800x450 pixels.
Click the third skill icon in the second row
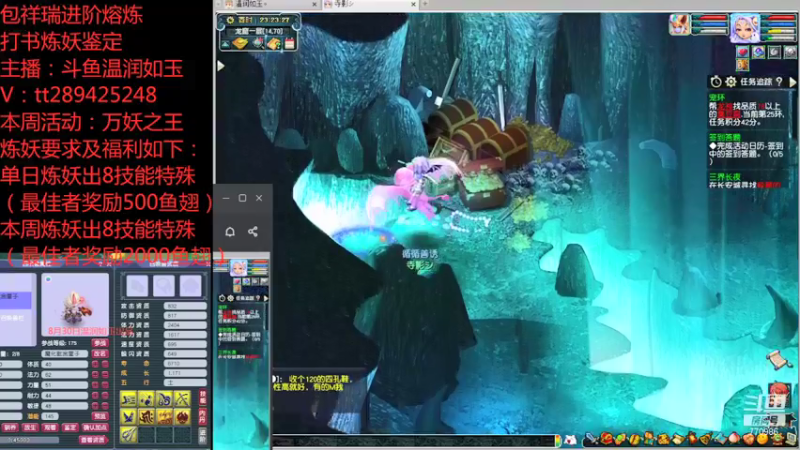pyautogui.click(x=164, y=417)
